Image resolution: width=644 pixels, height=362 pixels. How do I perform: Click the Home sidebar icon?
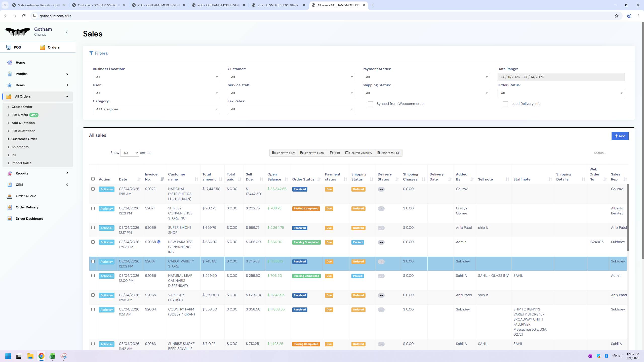pyautogui.click(x=10, y=63)
